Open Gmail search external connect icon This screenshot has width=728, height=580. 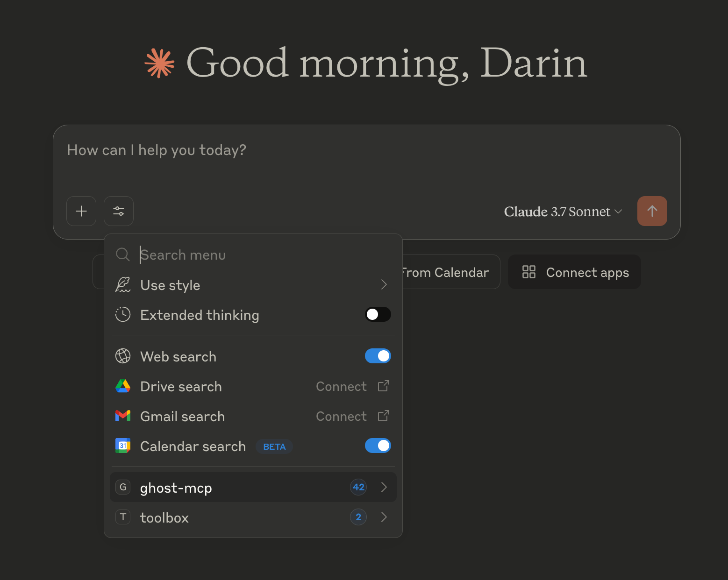tap(383, 416)
